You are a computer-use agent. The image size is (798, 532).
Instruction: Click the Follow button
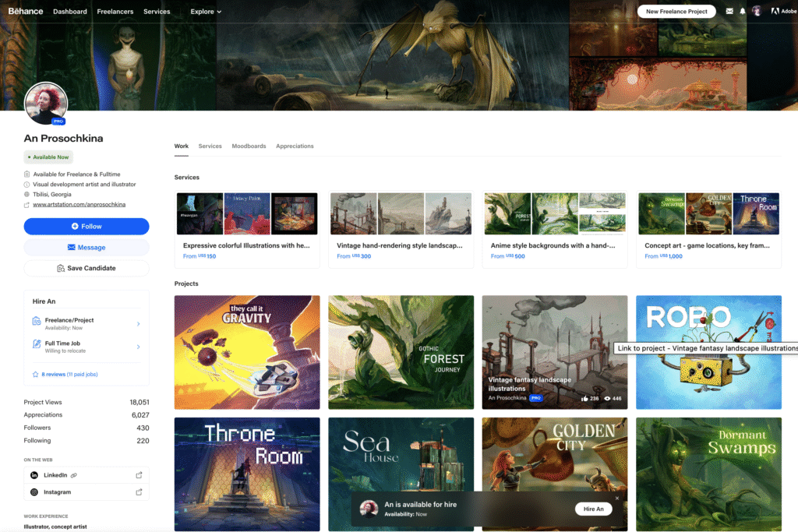[x=87, y=226]
